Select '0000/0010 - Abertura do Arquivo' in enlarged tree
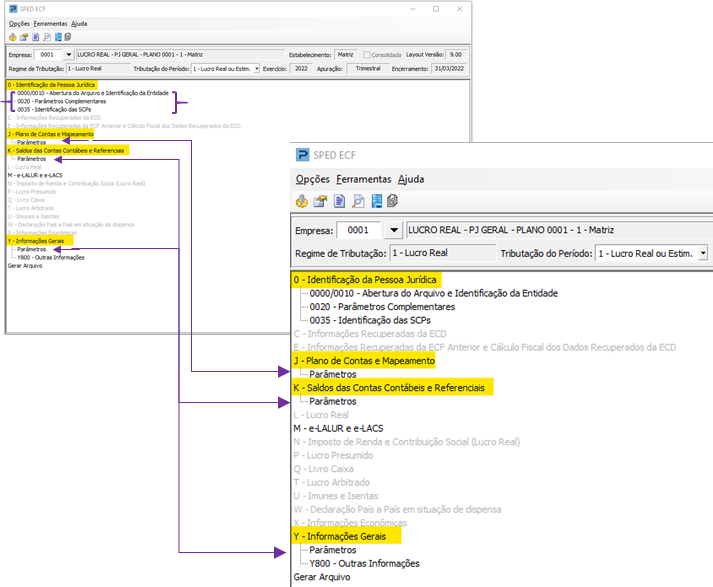The width and height of the screenshot is (713, 587). (x=434, y=293)
